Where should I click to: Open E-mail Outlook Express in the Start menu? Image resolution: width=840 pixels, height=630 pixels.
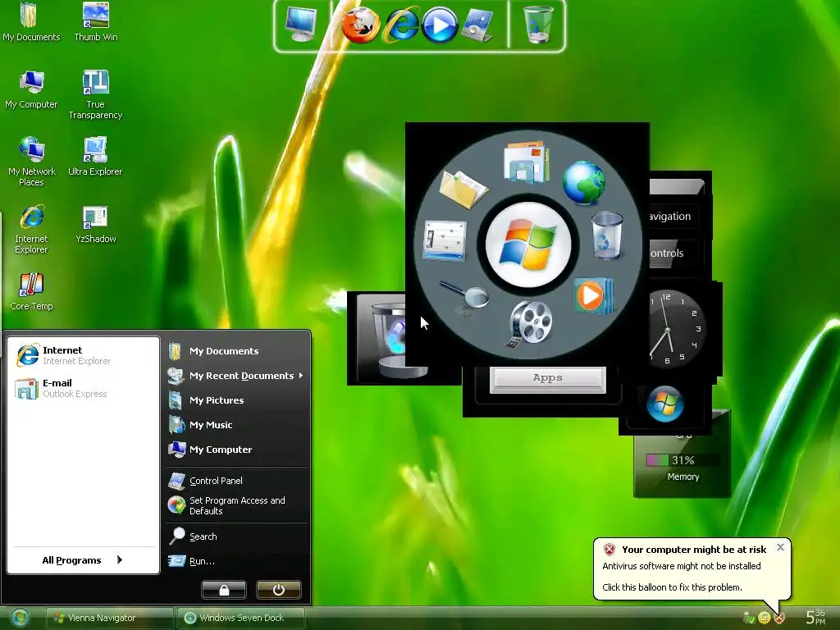click(83, 388)
